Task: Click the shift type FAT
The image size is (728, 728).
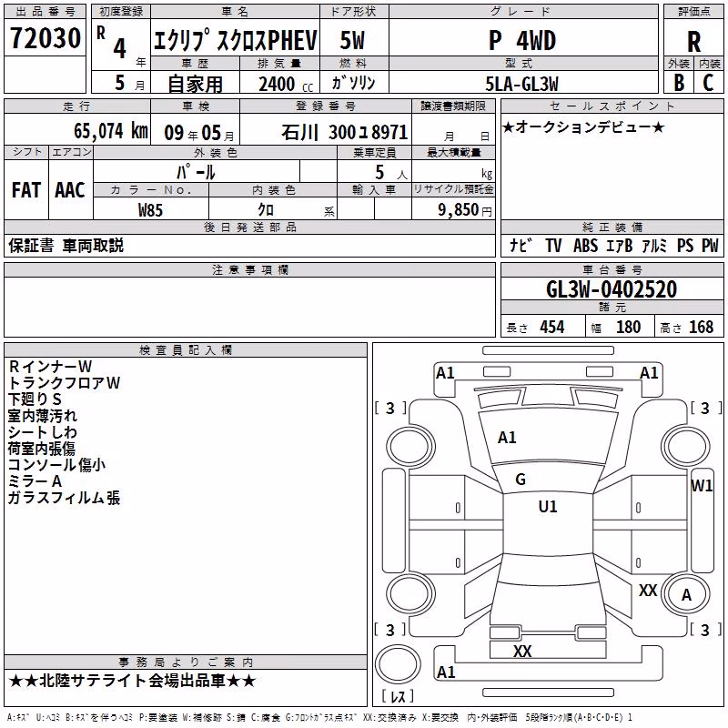Action: (x=26, y=190)
